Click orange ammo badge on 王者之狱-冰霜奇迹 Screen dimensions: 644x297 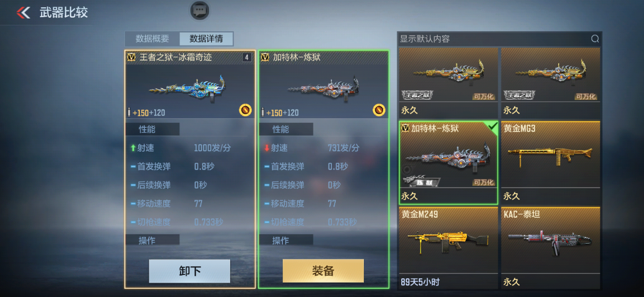(x=245, y=110)
